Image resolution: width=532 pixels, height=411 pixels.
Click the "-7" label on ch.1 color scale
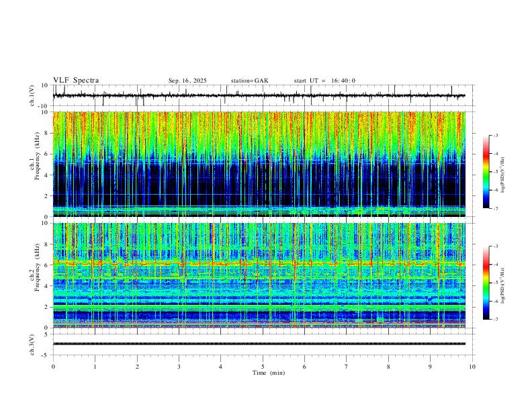tap(495, 209)
